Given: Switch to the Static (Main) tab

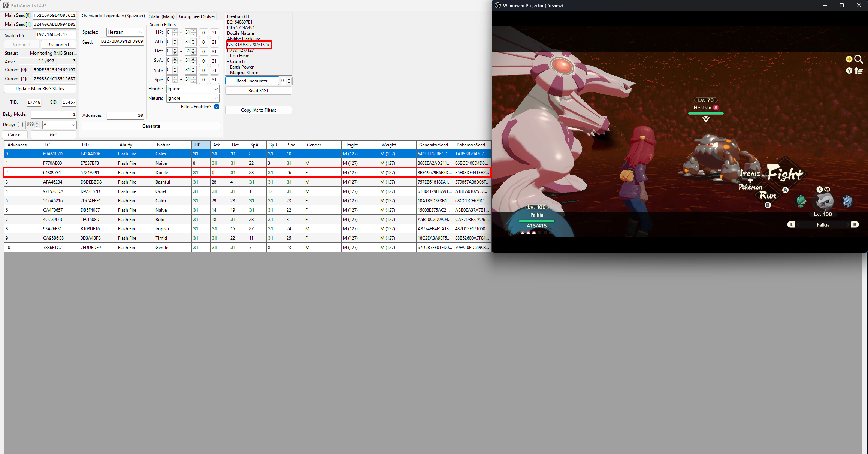Looking at the screenshot, I should 161,16.
